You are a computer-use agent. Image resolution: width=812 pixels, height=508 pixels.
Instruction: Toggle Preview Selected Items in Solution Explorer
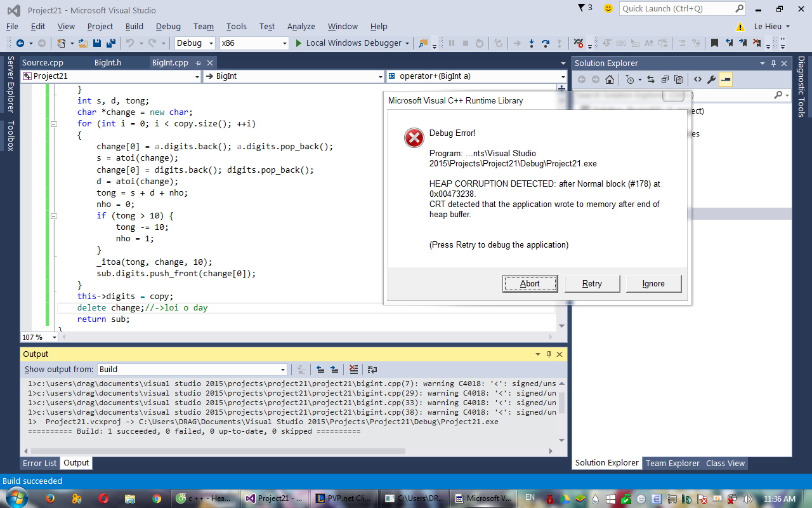click(726, 79)
